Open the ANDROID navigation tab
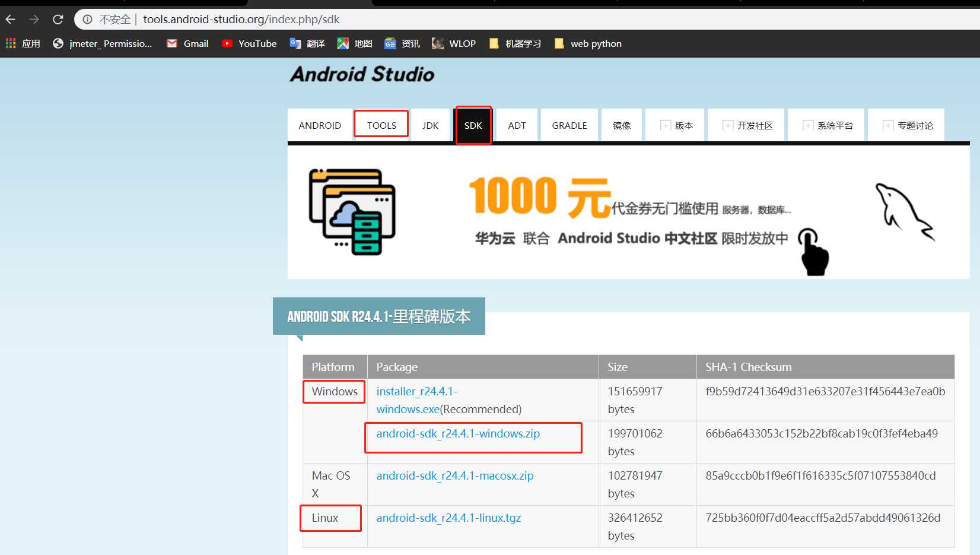Screen dimensions: 980x555 pos(320,125)
